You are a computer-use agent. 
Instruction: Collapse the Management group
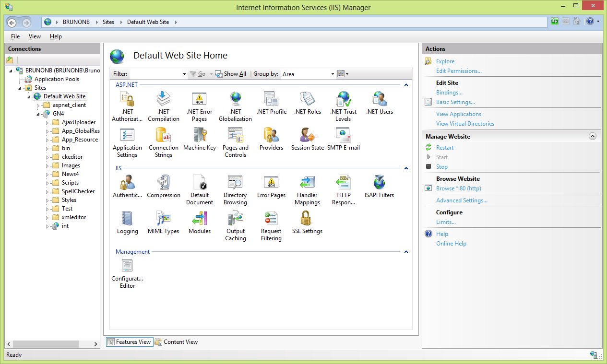point(406,252)
